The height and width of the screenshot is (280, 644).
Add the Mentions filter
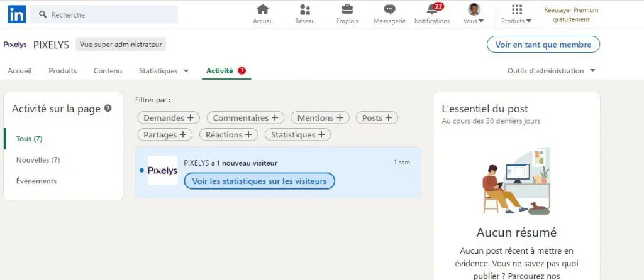point(320,117)
